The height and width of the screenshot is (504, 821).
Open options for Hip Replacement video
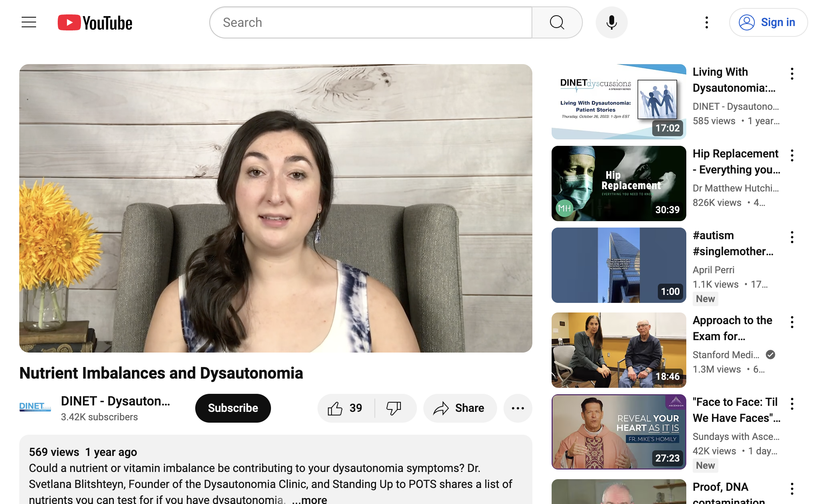[x=792, y=155]
